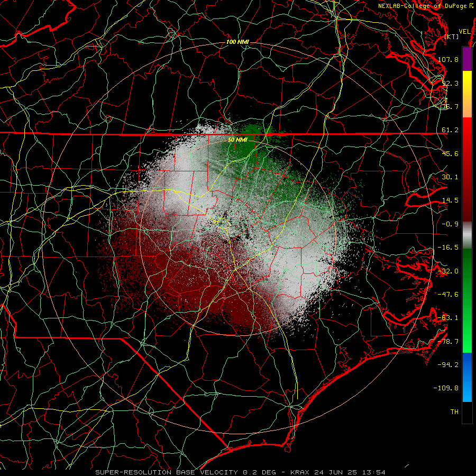Select the 92.3 velocity scale value
476x476 pixels.
pyautogui.click(x=450, y=83)
